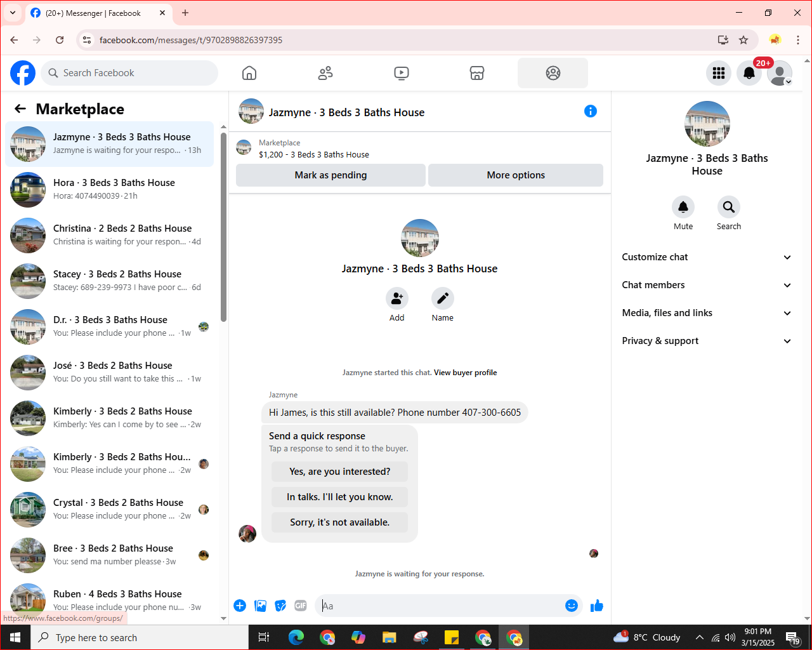Click the back arrow beside Marketplace

[20, 109]
